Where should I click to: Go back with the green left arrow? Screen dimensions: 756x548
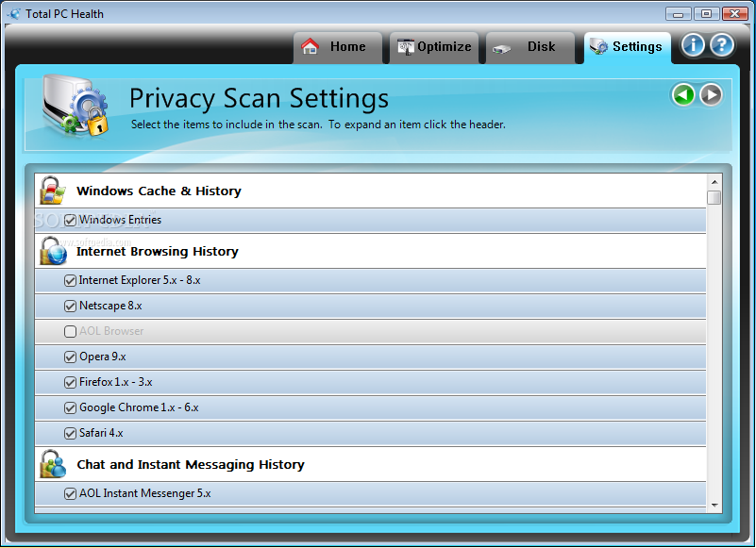click(x=683, y=94)
